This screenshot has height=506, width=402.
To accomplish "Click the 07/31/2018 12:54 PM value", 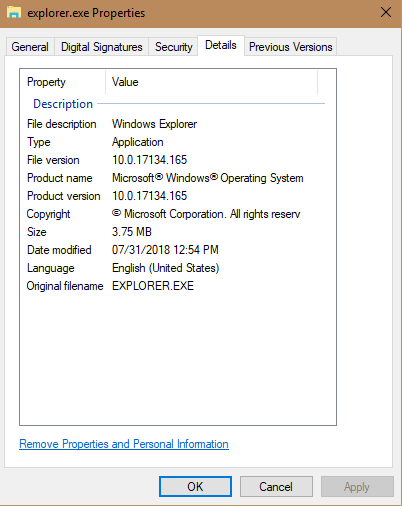I will [x=165, y=250].
